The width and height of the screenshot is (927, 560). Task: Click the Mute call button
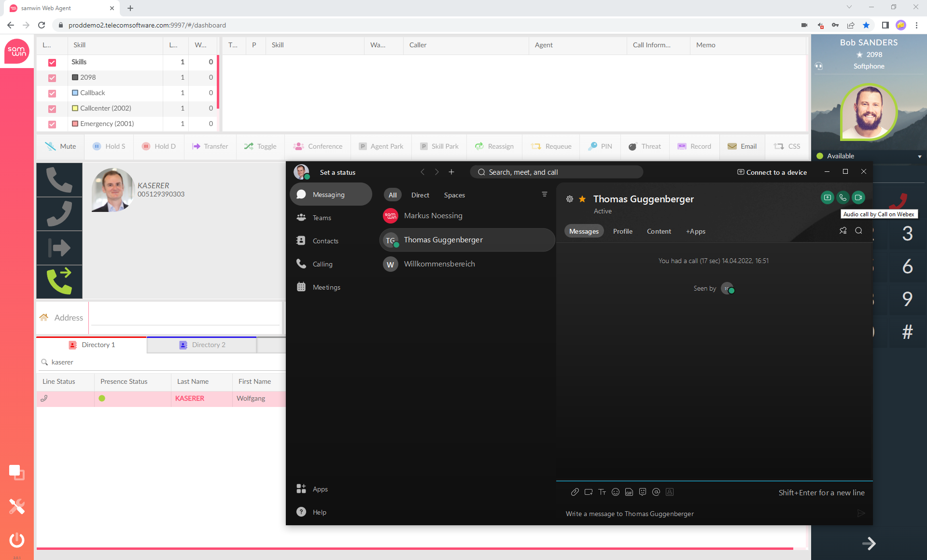pos(60,146)
